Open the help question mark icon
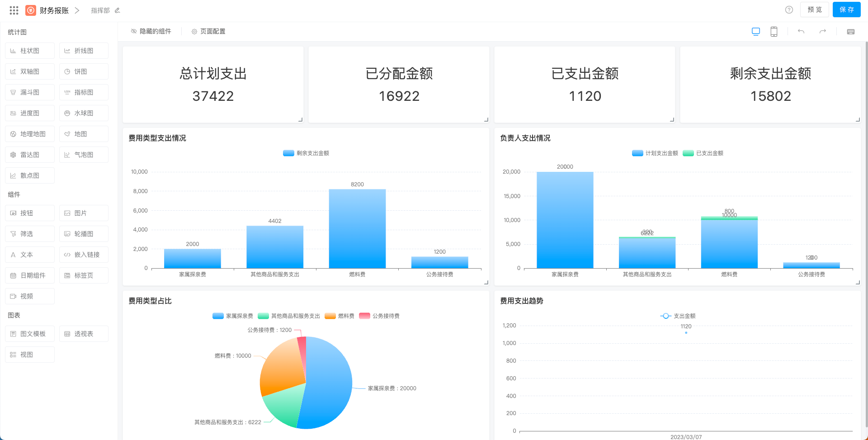 click(789, 10)
